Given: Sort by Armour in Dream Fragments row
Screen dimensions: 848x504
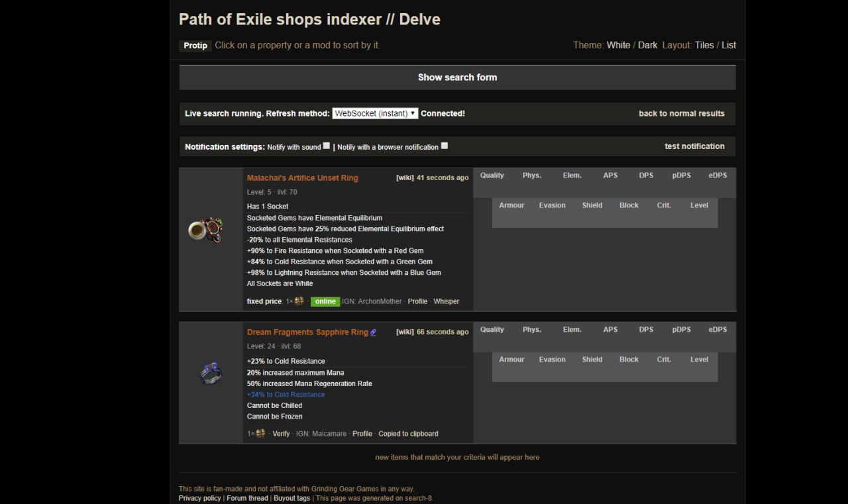Looking at the screenshot, I should (511, 360).
